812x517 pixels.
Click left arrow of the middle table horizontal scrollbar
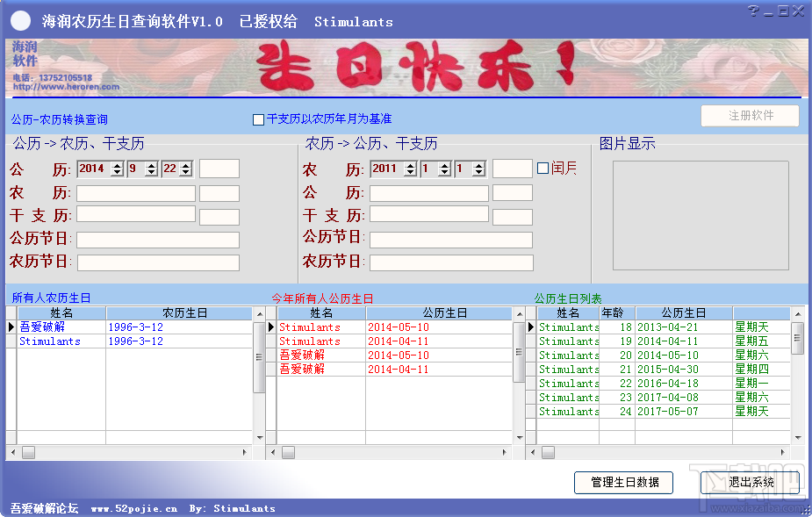pyautogui.click(x=273, y=452)
